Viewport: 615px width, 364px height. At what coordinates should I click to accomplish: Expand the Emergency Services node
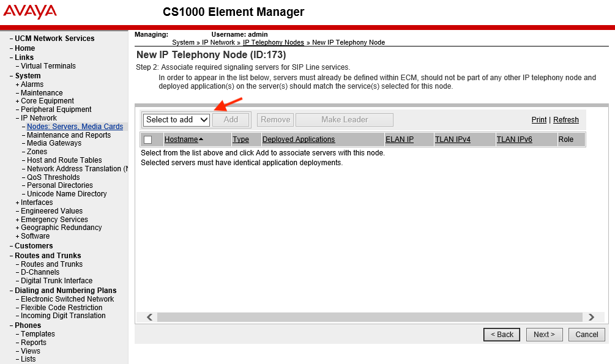[x=17, y=220]
